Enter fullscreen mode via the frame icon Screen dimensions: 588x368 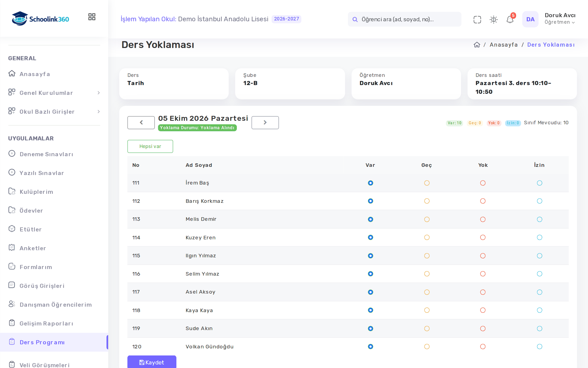(x=477, y=19)
